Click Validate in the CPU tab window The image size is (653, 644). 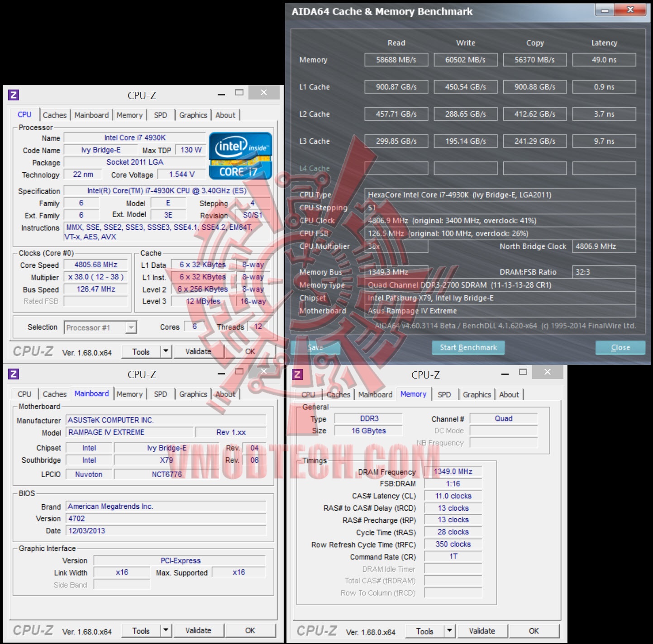click(198, 351)
